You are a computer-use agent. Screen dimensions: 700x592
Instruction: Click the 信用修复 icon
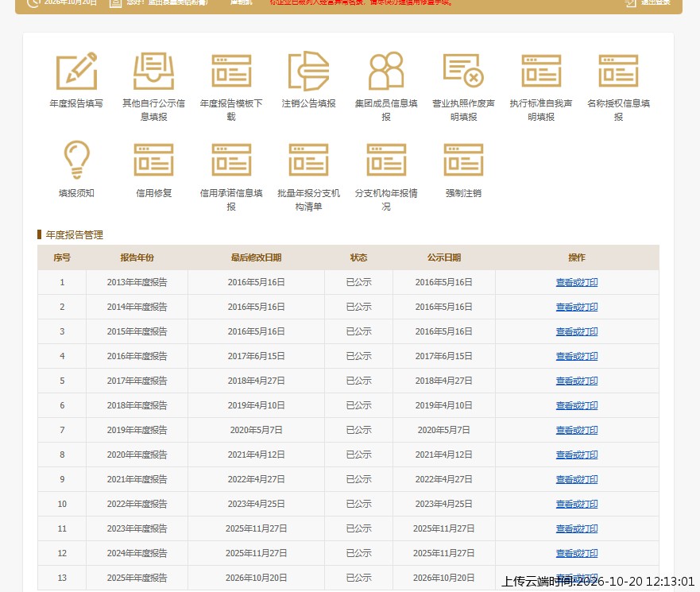(x=153, y=160)
